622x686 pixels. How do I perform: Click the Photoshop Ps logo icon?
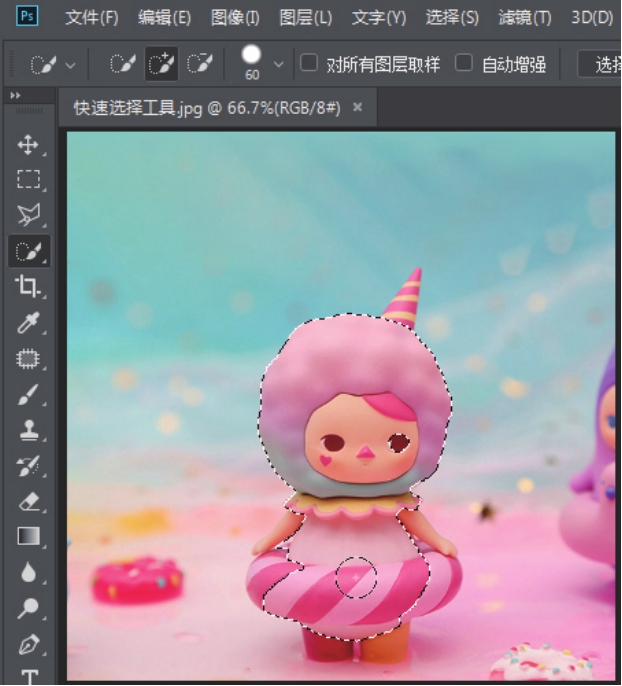pyautogui.click(x=27, y=17)
